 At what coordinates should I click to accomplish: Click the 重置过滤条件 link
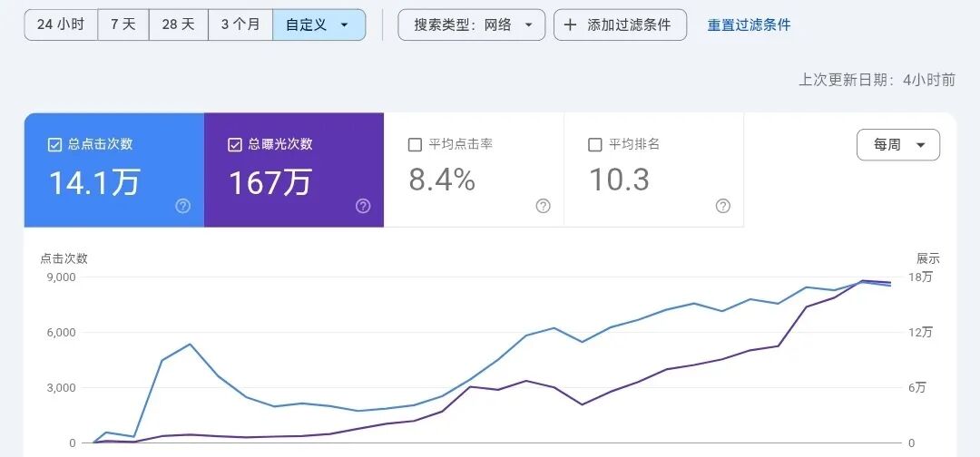[x=749, y=25]
